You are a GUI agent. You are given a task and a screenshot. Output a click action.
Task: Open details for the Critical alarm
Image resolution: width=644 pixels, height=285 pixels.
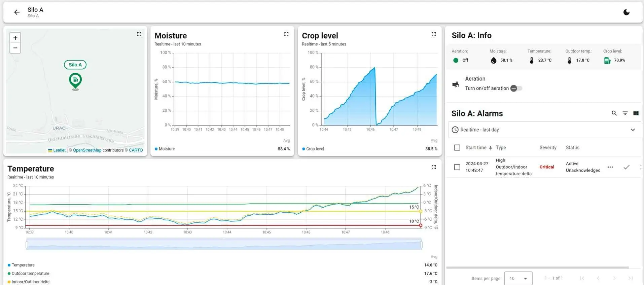(x=610, y=167)
